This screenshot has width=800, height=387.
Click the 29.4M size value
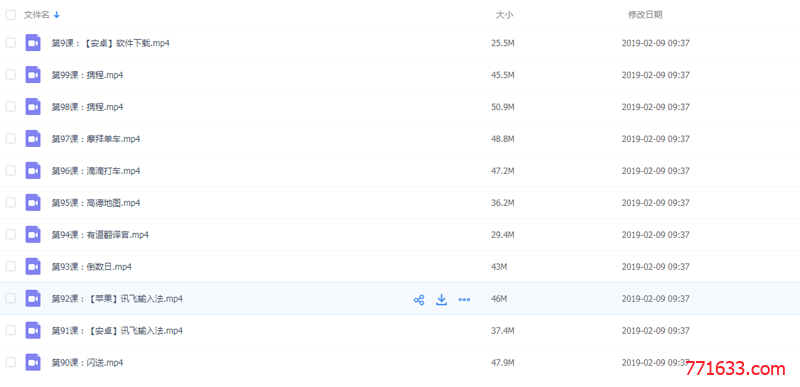tap(503, 235)
